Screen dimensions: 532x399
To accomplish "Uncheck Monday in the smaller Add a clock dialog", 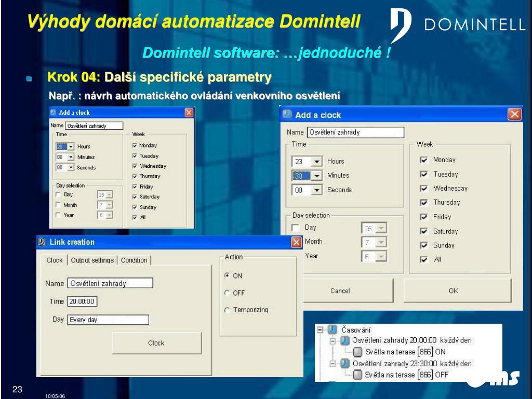I will click(x=135, y=145).
